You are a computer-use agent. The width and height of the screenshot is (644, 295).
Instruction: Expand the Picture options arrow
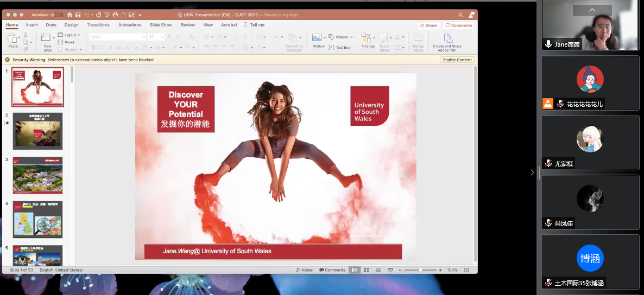click(x=325, y=38)
